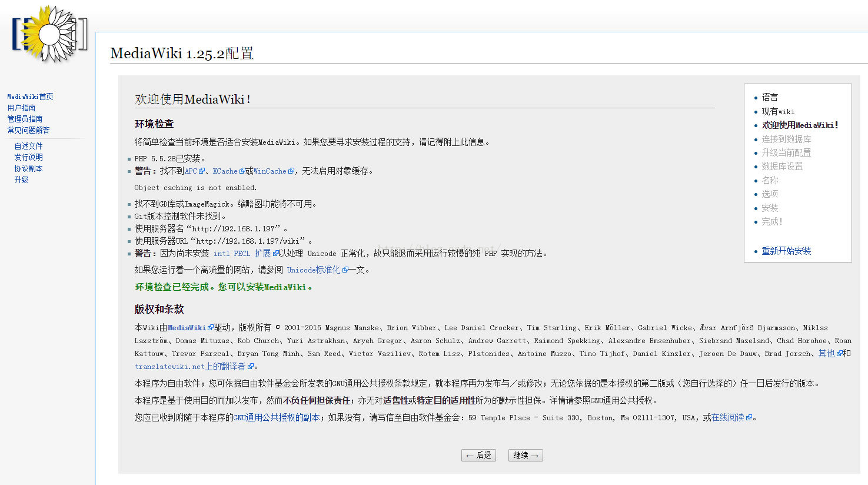This screenshot has height=485, width=868.
Task: Select the 升级当前配置 step
Action: [786, 152]
